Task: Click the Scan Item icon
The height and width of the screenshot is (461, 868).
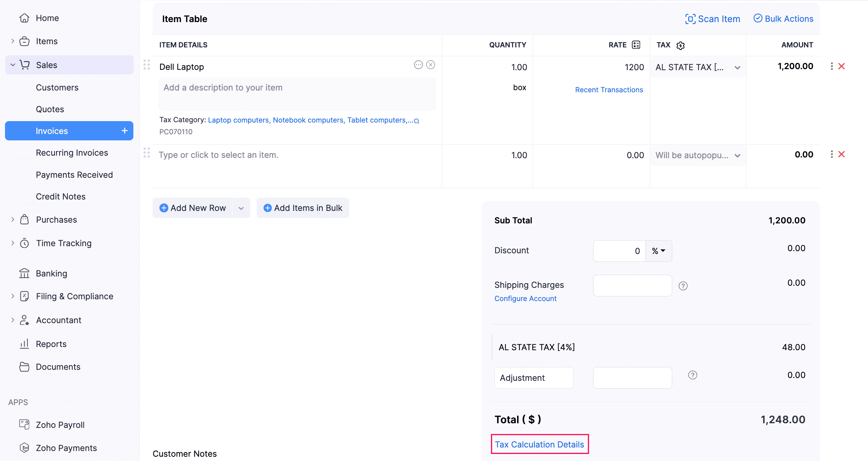Action: (x=691, y=19)
